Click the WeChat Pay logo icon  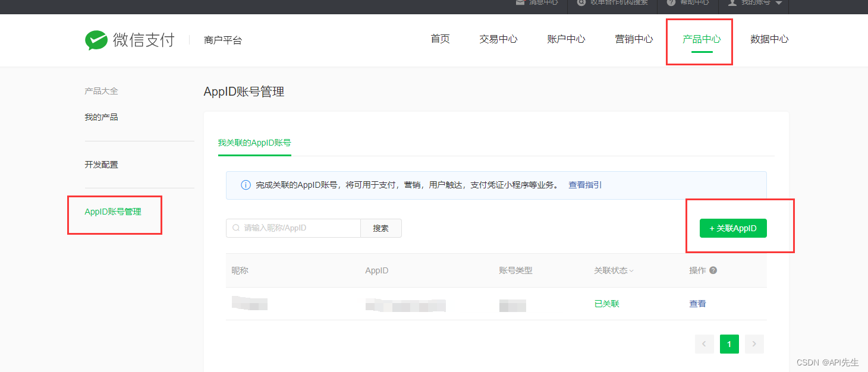[x=96, y=40]
